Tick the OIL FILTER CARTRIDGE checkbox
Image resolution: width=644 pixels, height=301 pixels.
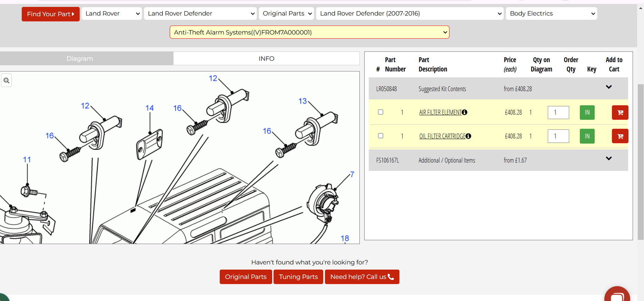coord(380,136)
